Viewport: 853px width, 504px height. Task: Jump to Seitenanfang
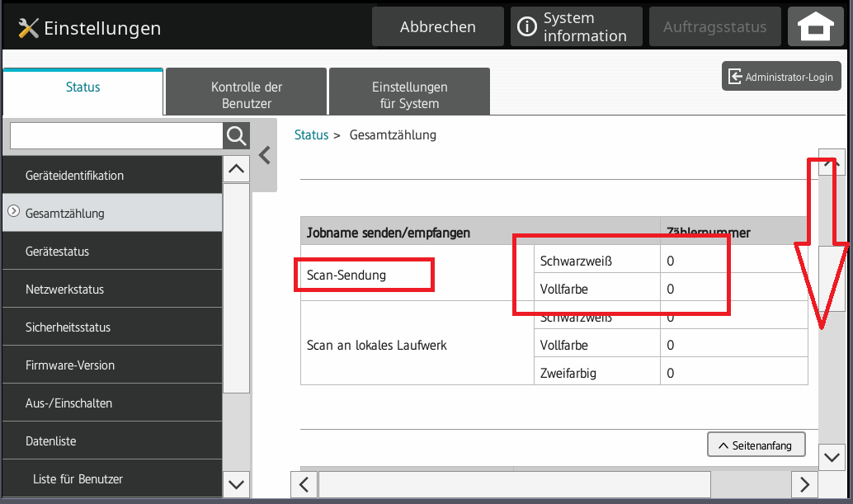(x=755, y=445)
